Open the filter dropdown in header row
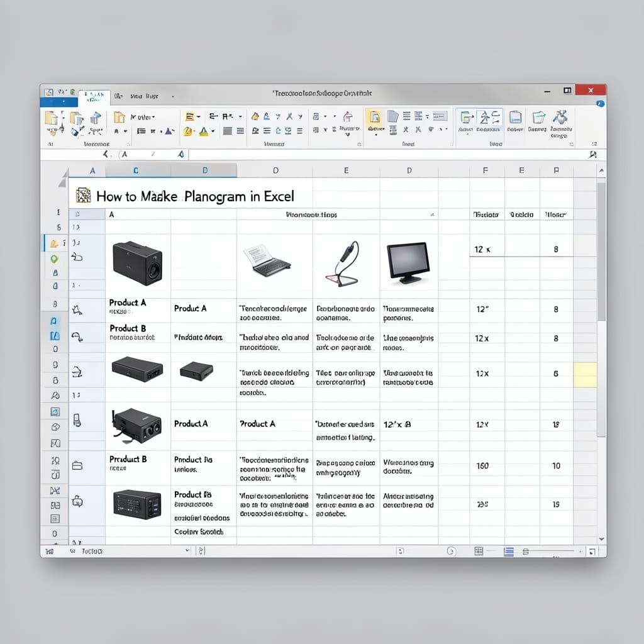This screenshot has width=644, height=644. tap(432, 215)
